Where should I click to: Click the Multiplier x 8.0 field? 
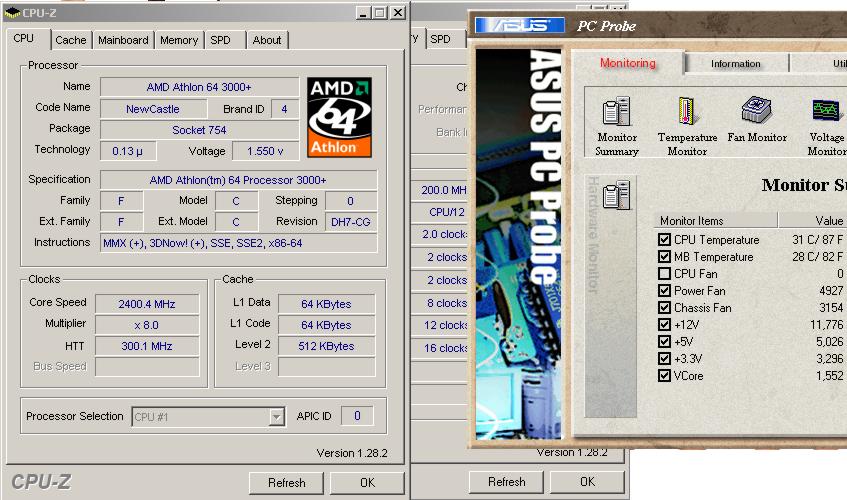coord(147,325)
